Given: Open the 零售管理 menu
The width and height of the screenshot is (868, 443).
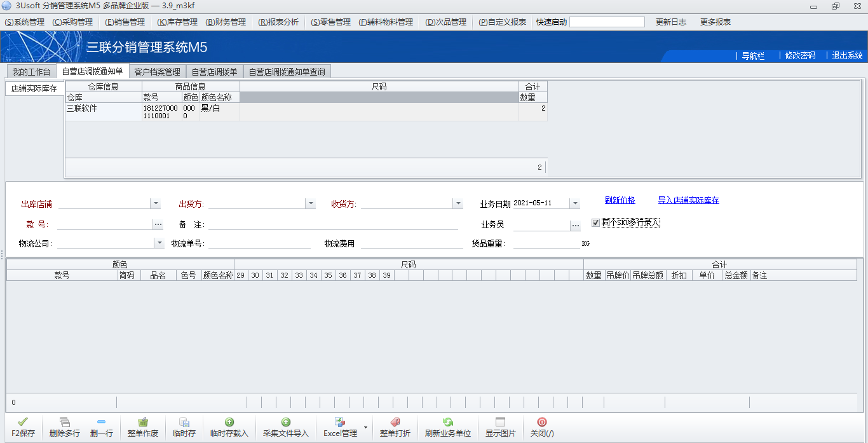Looking at the screenshot, I should coord(330,22).
